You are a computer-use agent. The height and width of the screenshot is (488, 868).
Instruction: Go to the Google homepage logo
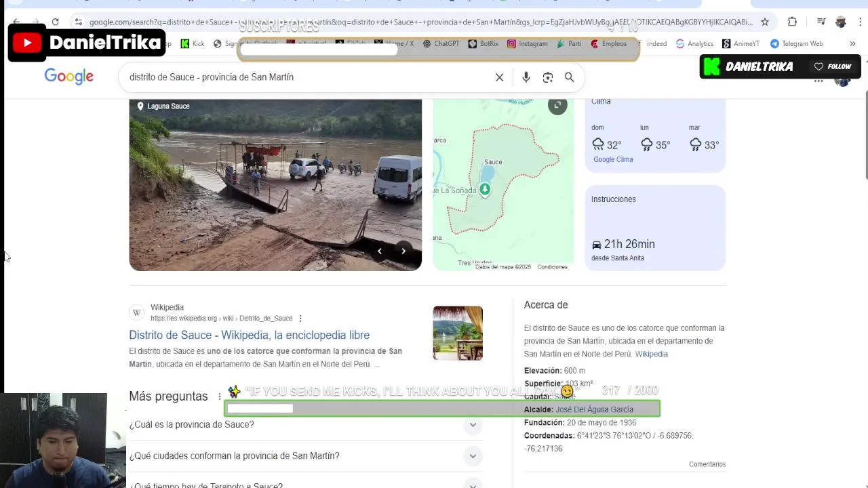coord(69,77)
